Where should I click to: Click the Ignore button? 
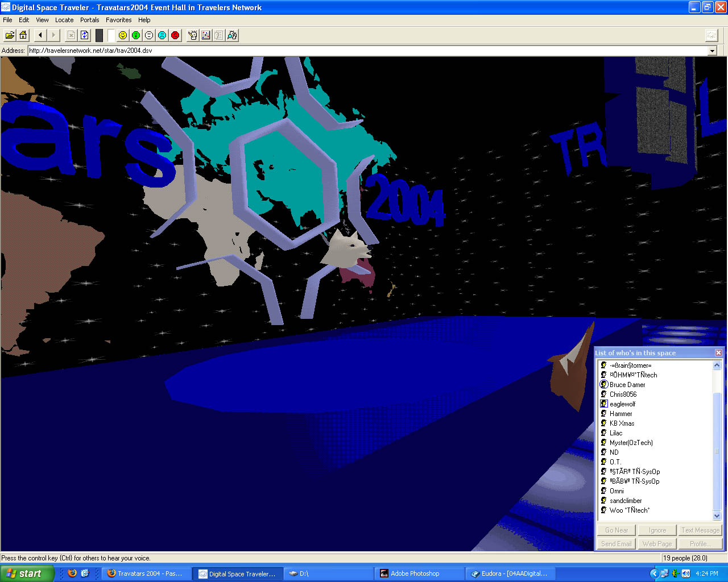coord(657,530)
